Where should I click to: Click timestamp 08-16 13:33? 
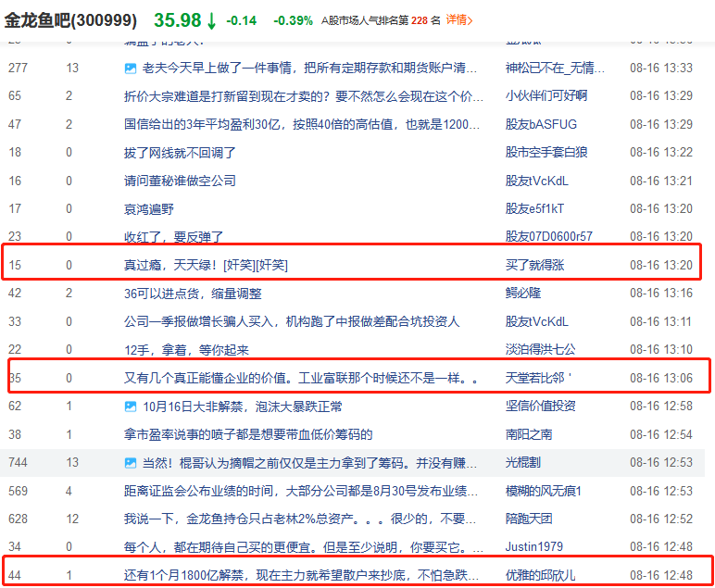(661, 68)
